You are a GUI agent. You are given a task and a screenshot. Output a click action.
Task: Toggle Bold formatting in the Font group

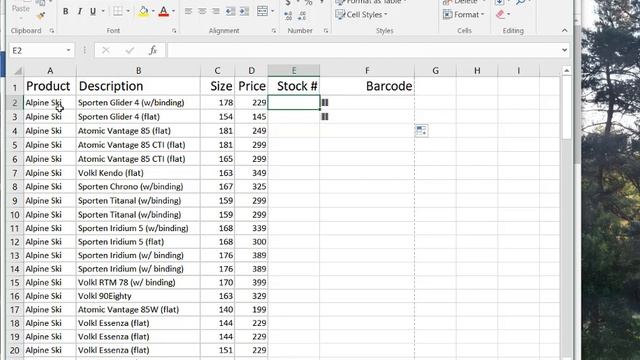tap(65, 12)
